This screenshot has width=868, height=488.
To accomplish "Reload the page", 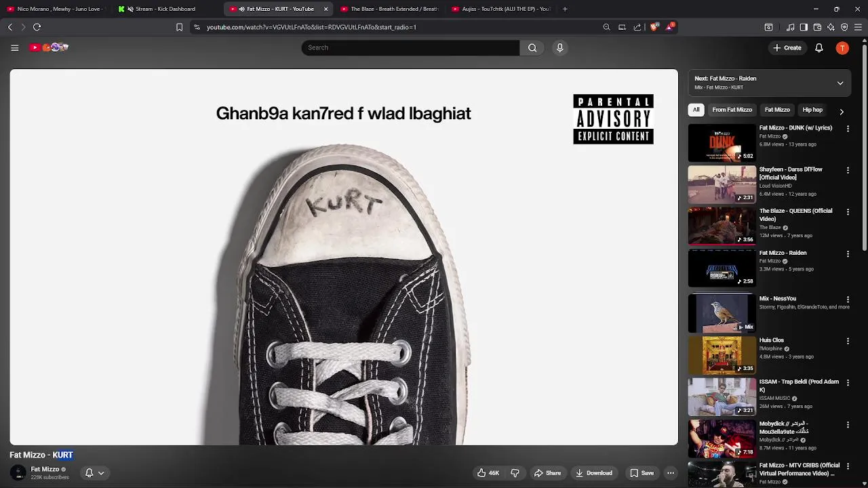I will [37, 27].
